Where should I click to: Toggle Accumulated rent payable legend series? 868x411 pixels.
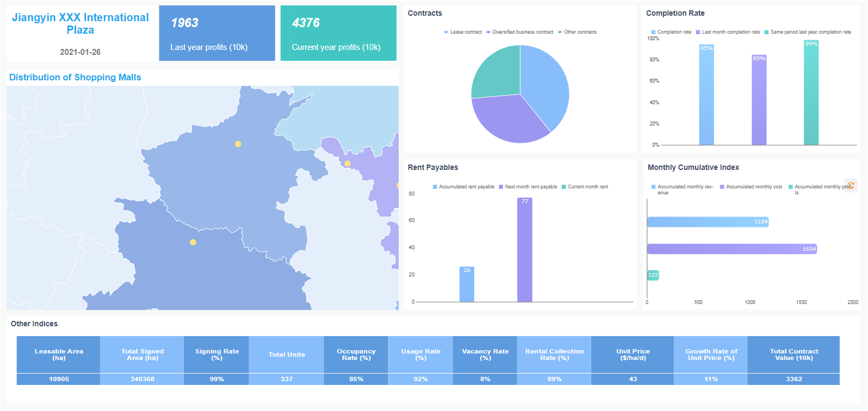coord(435,187)
